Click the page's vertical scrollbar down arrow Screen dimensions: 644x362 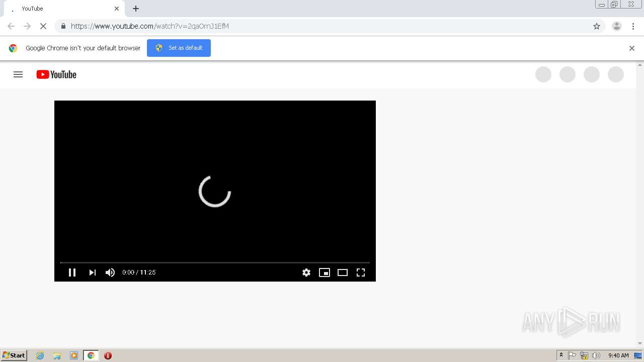click(x=640, y=343)
